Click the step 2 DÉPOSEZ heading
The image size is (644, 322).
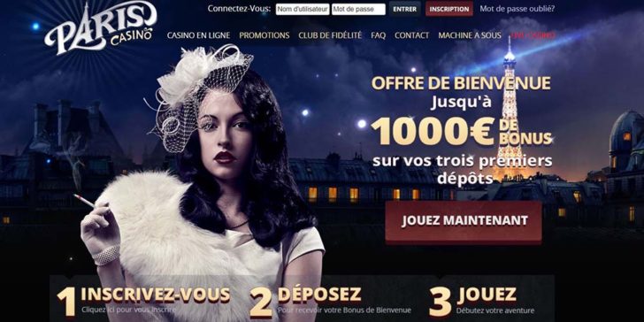[319, 295]
